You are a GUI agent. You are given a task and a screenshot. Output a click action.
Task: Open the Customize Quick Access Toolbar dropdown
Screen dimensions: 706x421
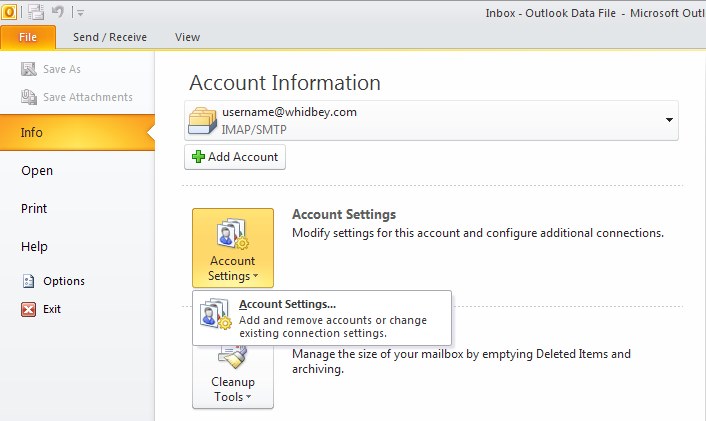[80, 13]
